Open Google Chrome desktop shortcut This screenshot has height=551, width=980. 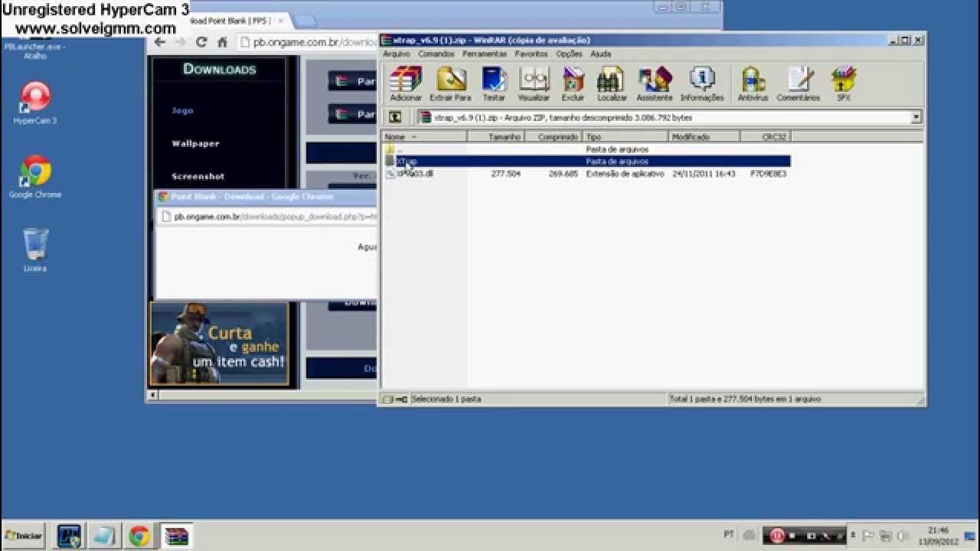pos(35,177)
